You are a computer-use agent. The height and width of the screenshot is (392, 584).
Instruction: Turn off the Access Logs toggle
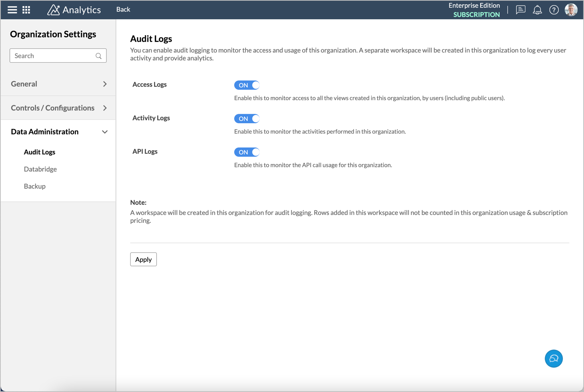click(x=247, y=85)
